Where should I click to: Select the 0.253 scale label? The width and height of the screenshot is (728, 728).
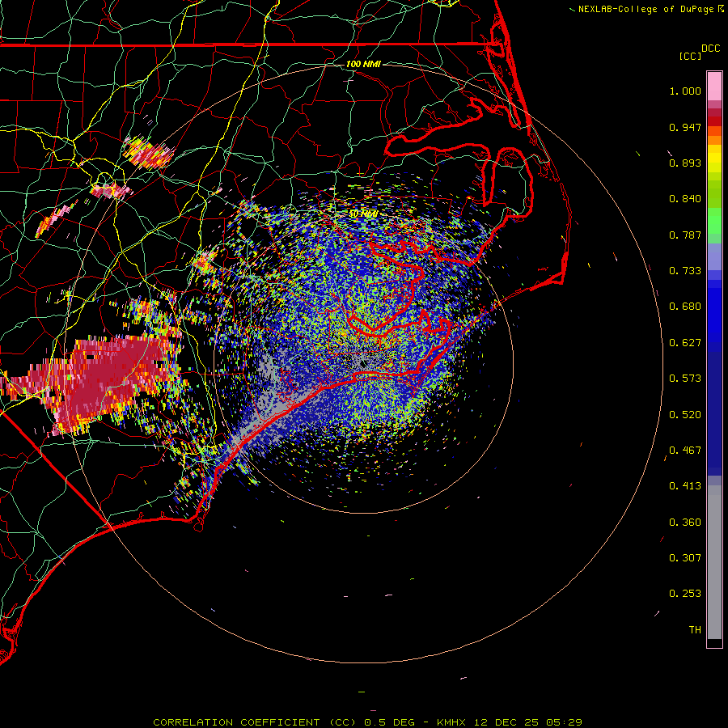point(685,594)
